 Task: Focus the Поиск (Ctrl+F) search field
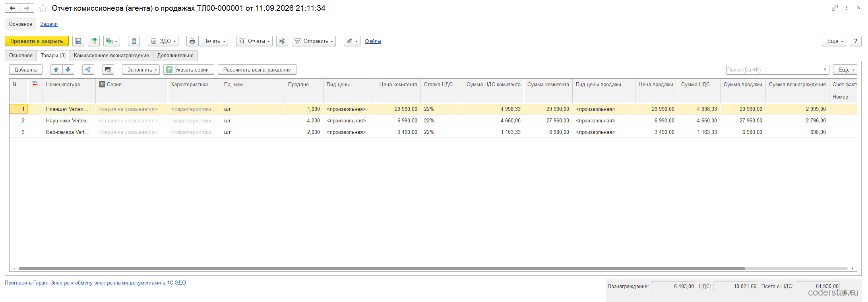click(x=773, y=70)
